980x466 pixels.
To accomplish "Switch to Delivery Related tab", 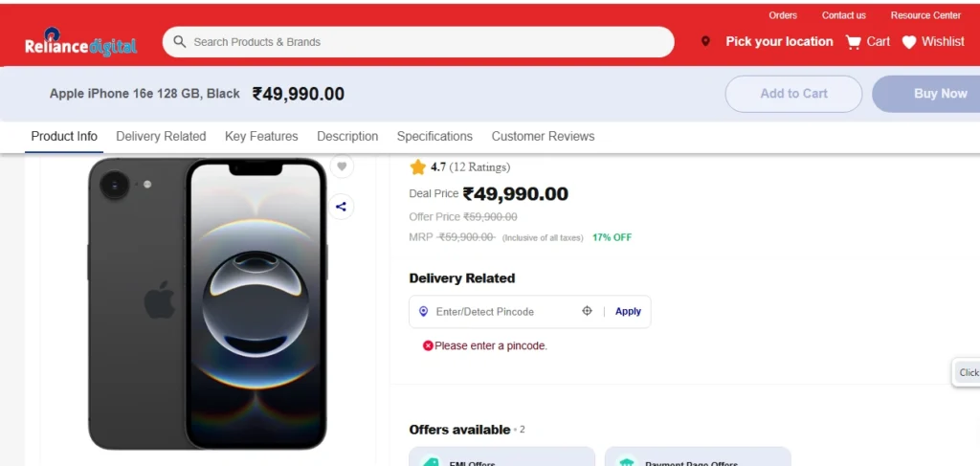I will (x=161, y=136).
